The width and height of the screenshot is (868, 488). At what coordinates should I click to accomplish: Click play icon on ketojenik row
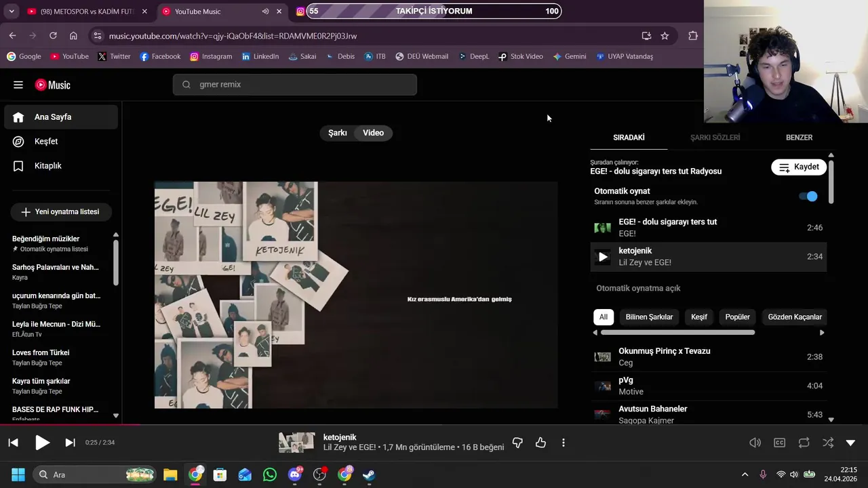(602, 257)
